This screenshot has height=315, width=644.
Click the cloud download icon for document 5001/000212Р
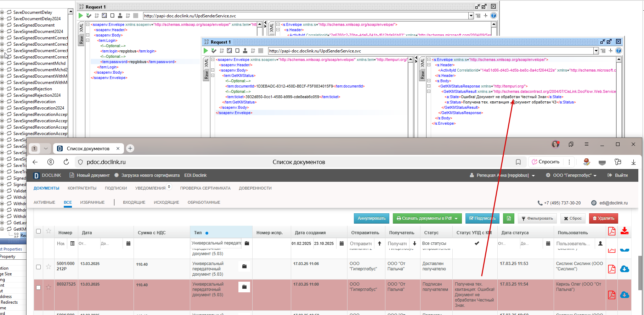click(625, 269)
